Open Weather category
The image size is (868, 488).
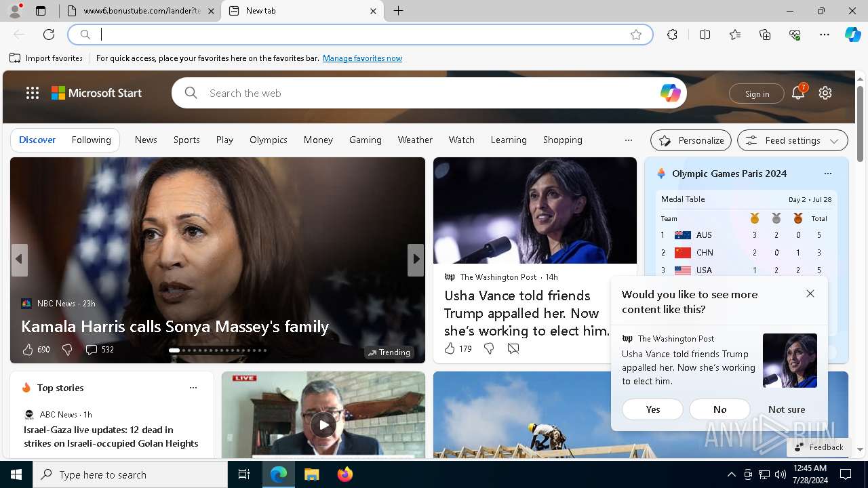pos(415,140)
